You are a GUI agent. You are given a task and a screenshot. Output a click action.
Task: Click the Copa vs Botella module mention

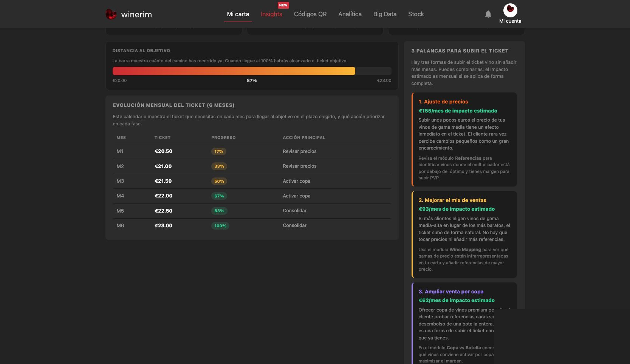[x=464, y=348]
